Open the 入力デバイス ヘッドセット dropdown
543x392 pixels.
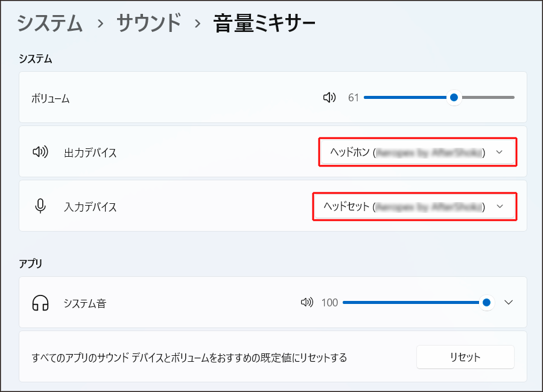pos(414,207)
